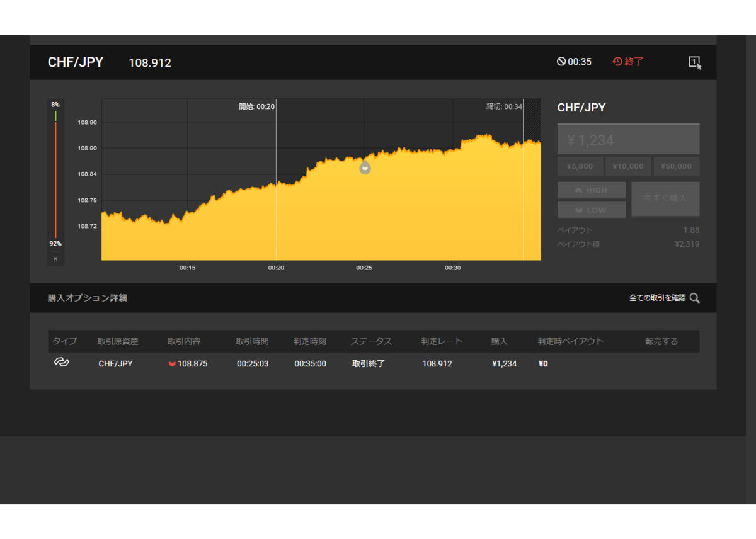The image size is (756, 539).
Task: Click the 取引終了 status cell
Action: click(x=369, y=364)
